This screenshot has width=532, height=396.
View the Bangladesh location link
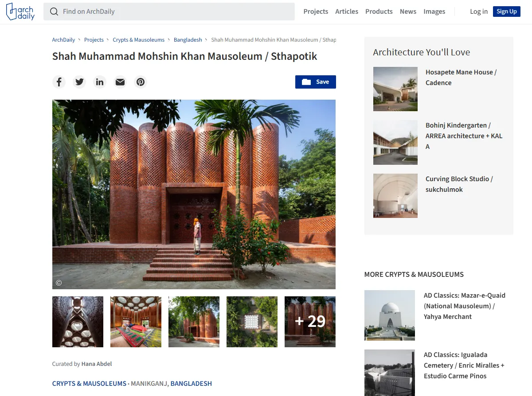(x=191, y=384)
